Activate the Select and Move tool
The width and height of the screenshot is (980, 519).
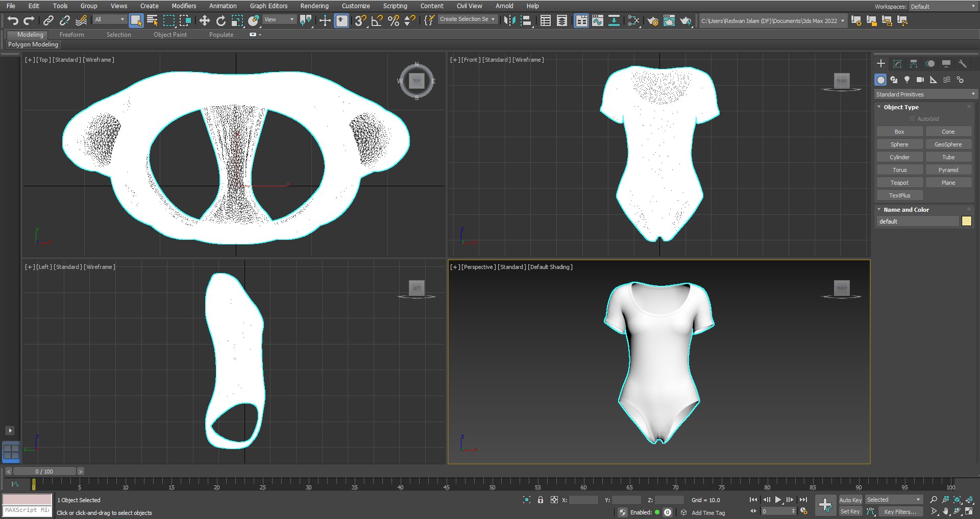(x=205, y=20)
